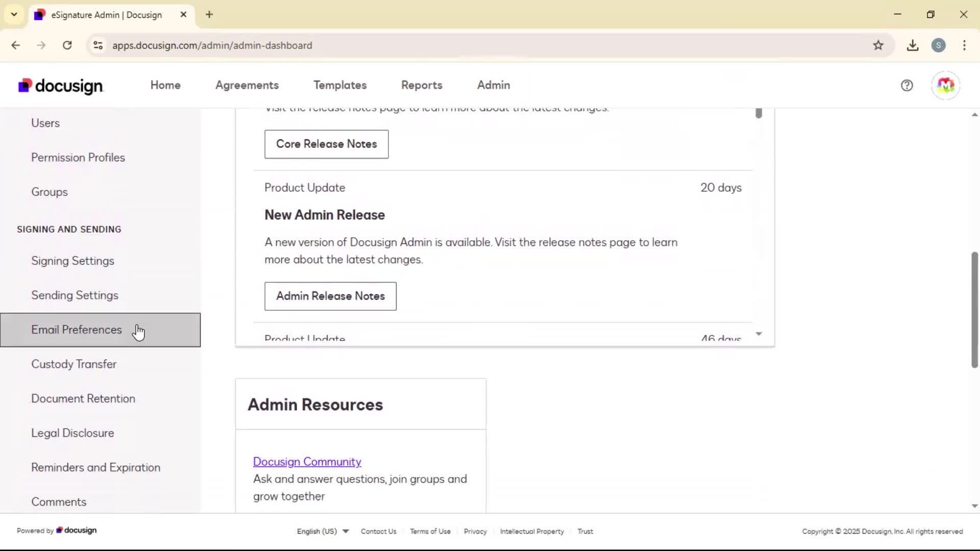This screenshot has height=551, width=980.
Task: Open Email Preferences
Action: tap(100, 330)
